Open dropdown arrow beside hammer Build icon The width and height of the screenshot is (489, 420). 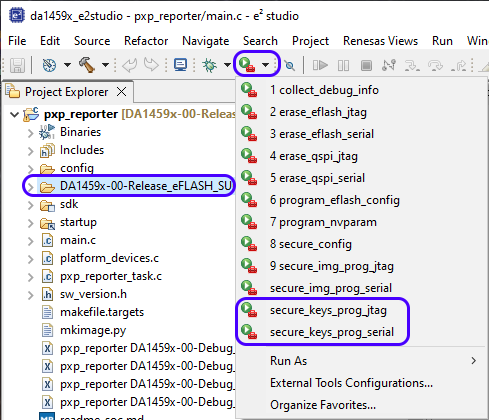(105, 65)
